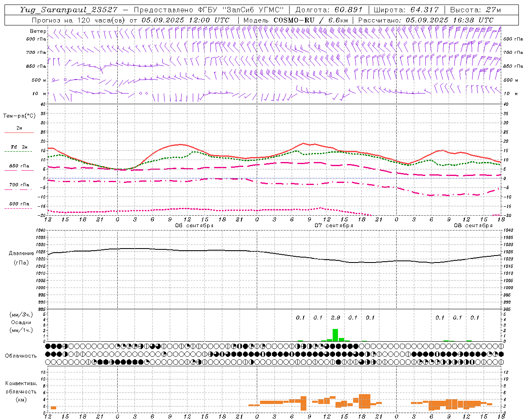
Task: Click the Ветер panel label
Action: click(38, 31)
